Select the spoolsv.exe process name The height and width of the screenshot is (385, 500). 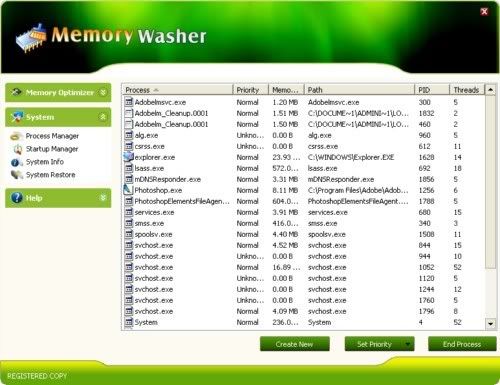(153, 234)
